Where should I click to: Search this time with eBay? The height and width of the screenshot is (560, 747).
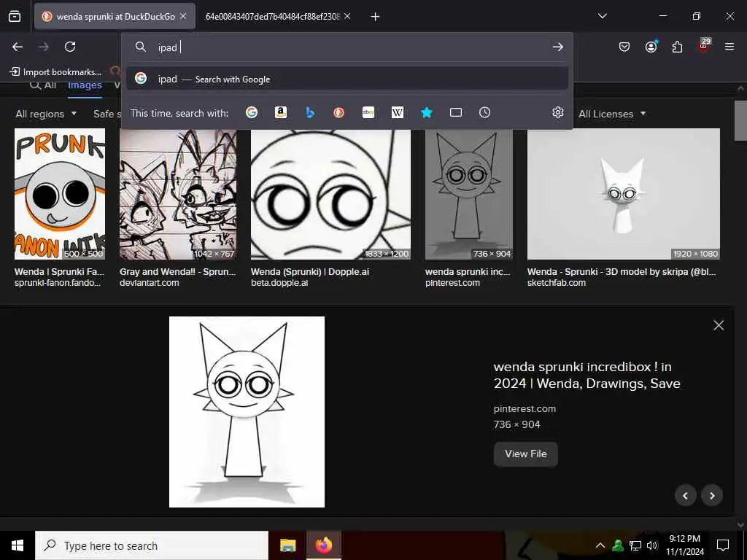[x=368, y=112]
